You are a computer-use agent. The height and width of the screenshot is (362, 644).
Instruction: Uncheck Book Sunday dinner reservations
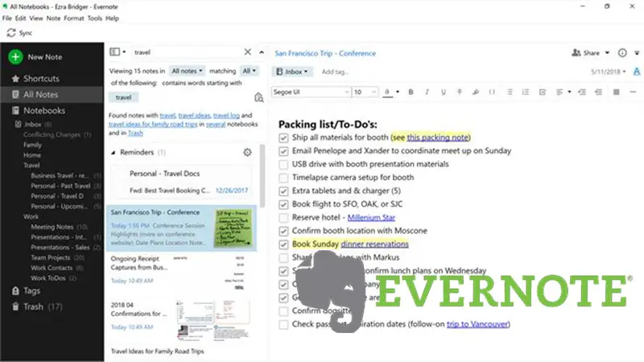(283, 245)
